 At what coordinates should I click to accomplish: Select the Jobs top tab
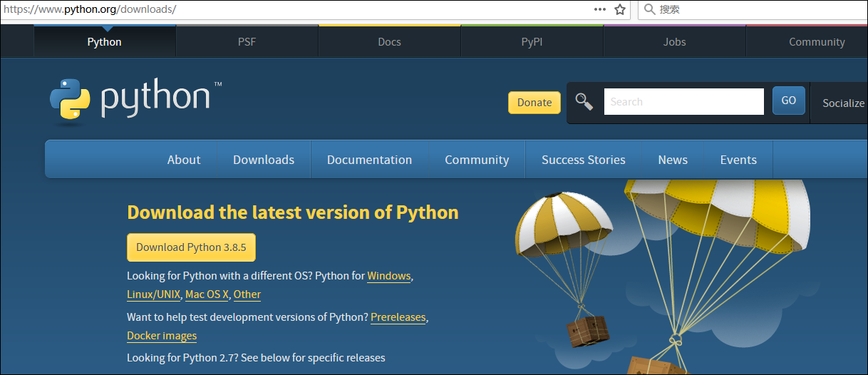[674, 42]
